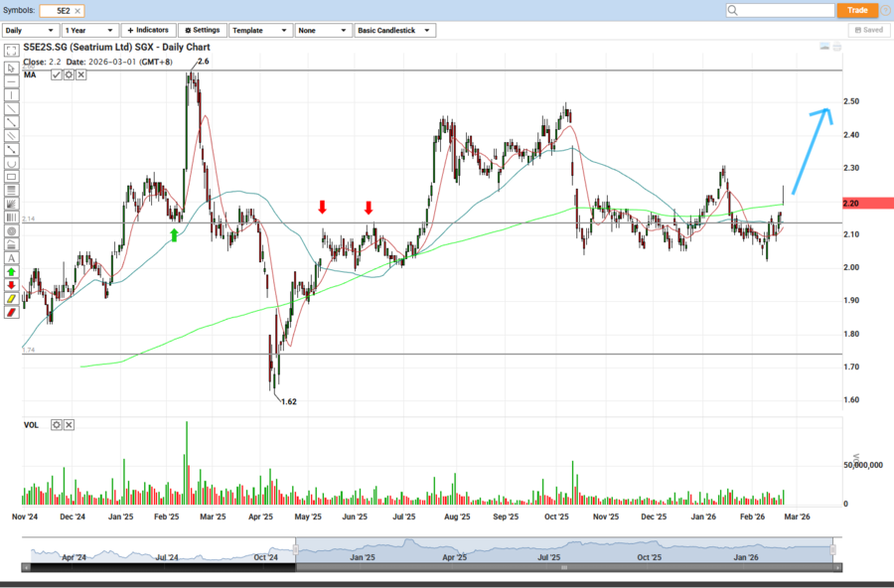Select the rectangle drawing tool

[11, 176]
